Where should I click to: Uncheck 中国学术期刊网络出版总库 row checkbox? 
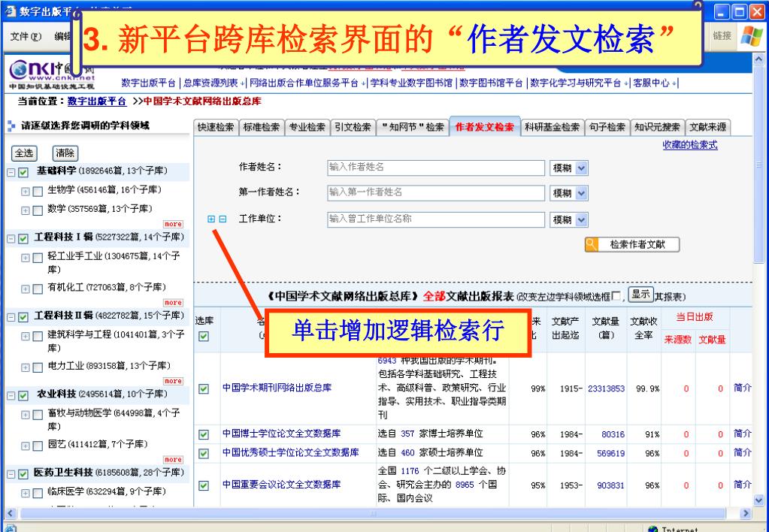[x=204, y=388]
